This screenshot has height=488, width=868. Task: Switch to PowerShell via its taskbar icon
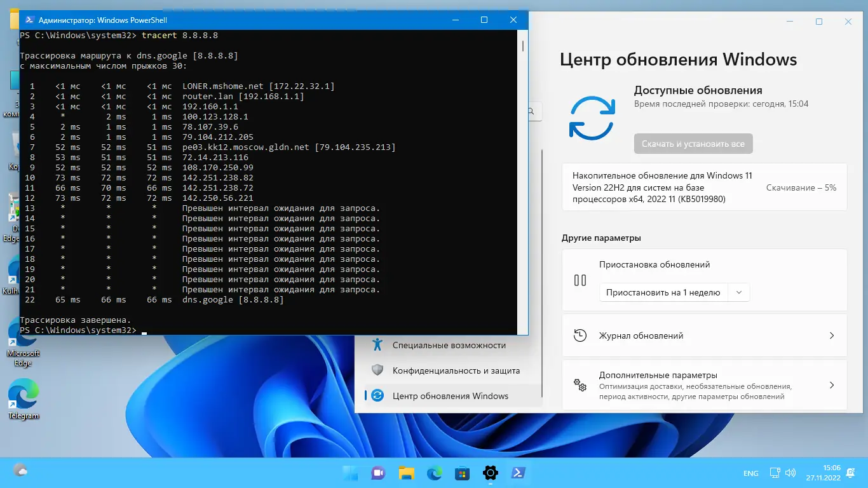[x=518, y=473]
